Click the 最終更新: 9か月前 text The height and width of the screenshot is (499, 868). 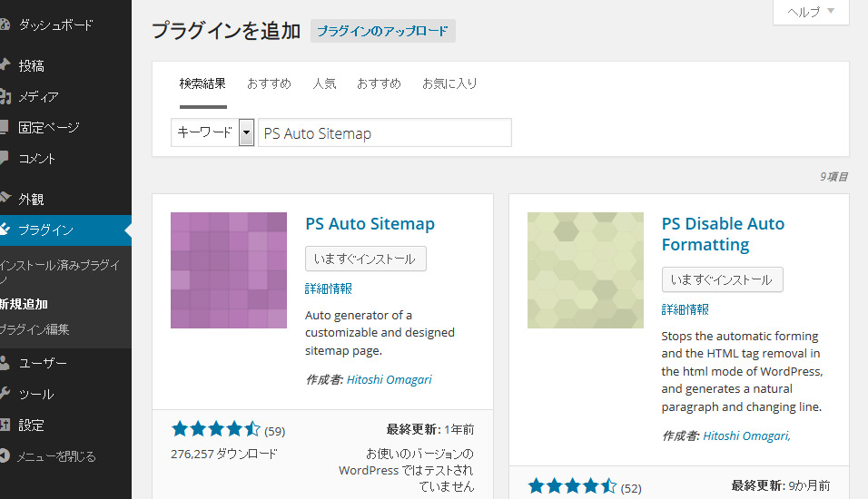pos(781,485)
